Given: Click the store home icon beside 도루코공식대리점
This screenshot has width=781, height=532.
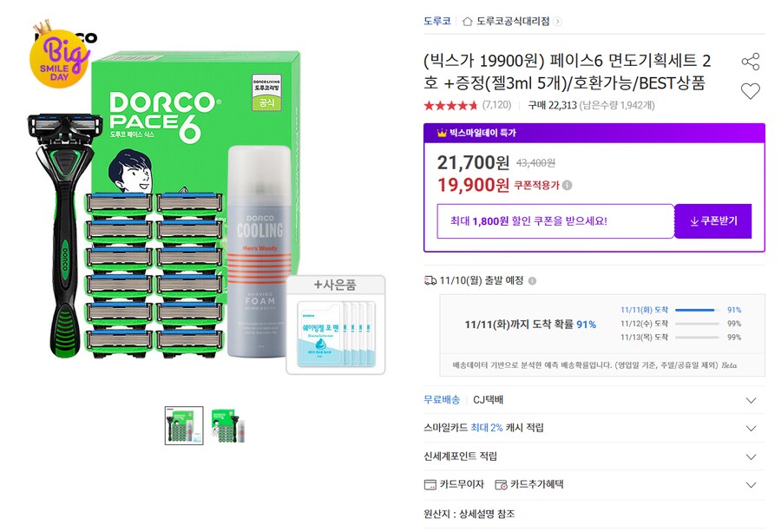Looking at the screenshot, I should tap(468, 22).
